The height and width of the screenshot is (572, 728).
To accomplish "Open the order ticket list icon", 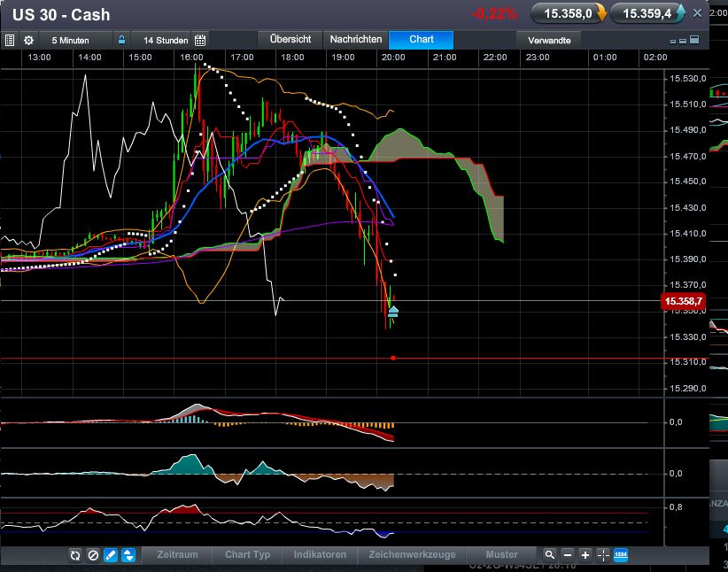I will (9, 41).
